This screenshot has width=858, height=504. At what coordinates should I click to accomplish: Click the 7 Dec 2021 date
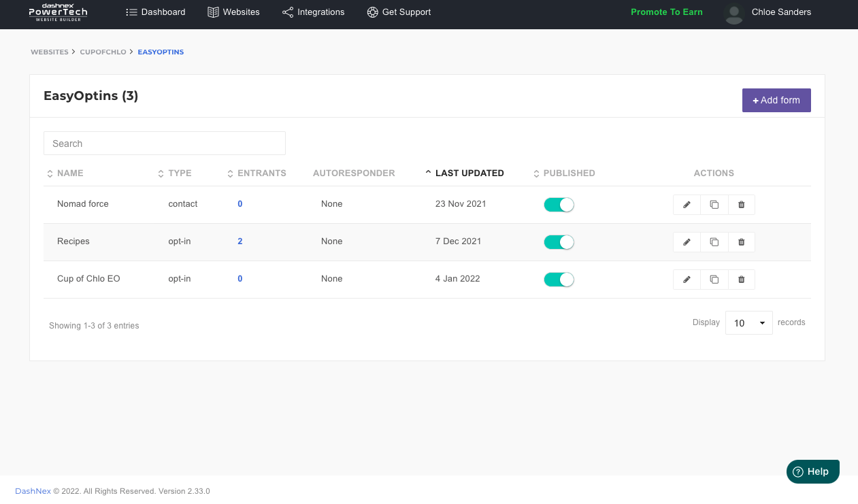pos(458,241)
